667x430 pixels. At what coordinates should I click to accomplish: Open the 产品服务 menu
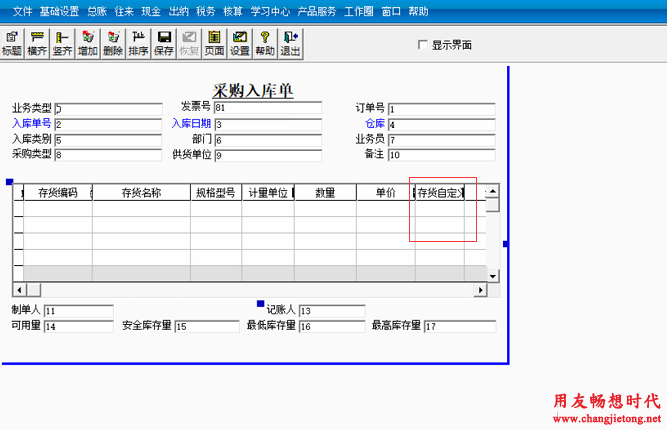(x=316, y=11)
